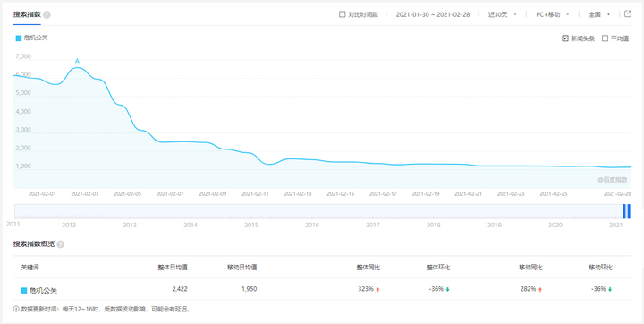644x324 pixels.
Task: Click year 2015 on the timeline overview bar
Action: (x=251, y=226)
